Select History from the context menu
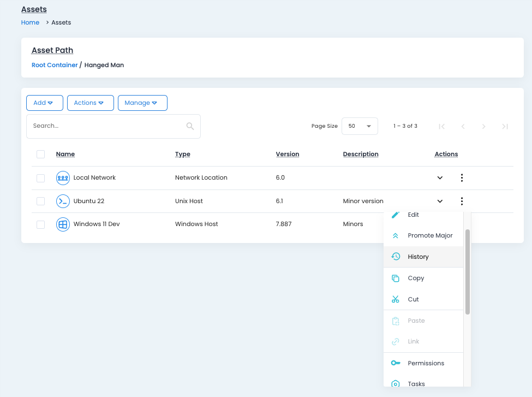Viewport: 532px width, 397px height. tap(418, 257)
